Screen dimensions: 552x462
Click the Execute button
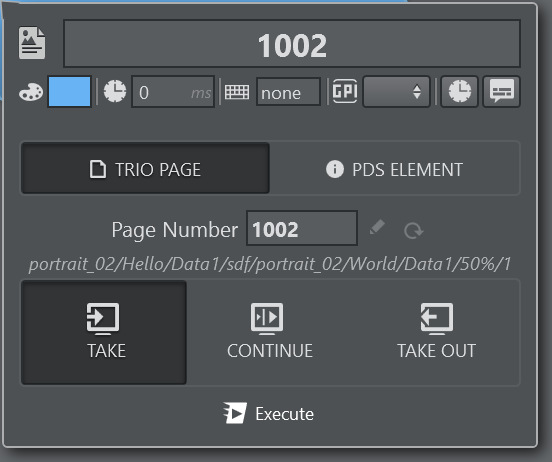click(269, 413)
